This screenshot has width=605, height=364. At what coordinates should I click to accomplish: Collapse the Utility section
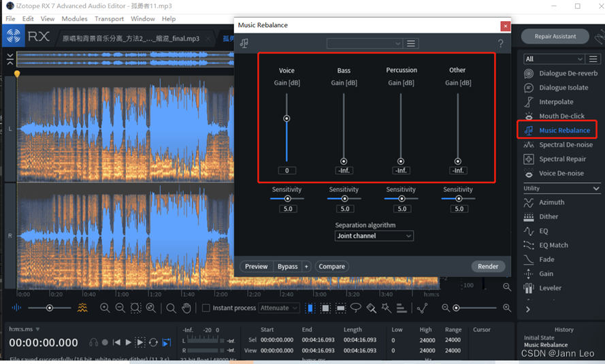[x=596, y=188]
